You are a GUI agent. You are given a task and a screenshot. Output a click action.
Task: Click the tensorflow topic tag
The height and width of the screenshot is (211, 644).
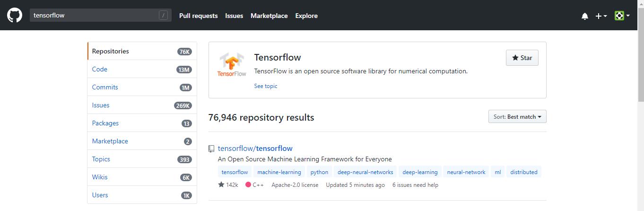235,172
